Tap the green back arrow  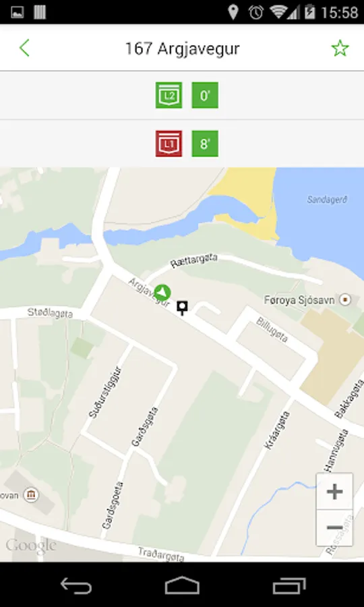[24, 49]
